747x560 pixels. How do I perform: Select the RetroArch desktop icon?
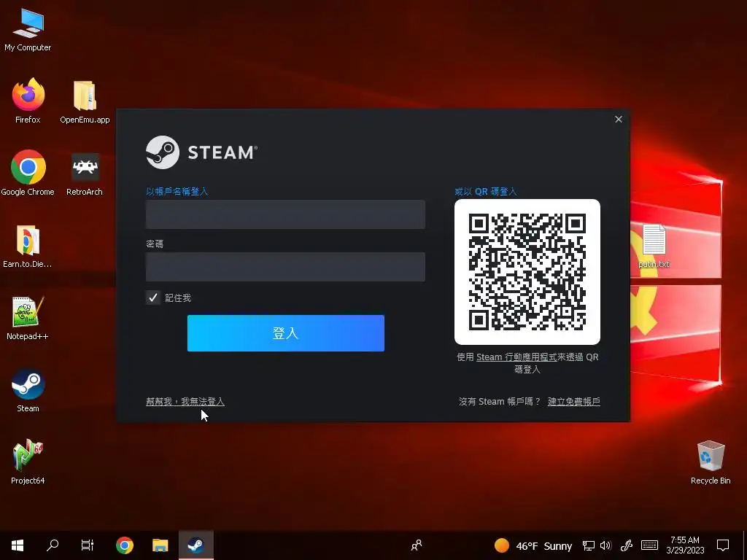(85, 174)
